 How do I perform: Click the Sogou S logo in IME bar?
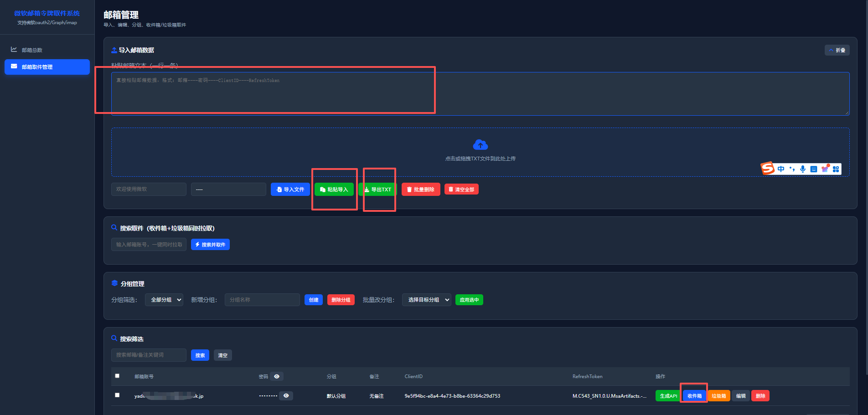tap(768, 168)
